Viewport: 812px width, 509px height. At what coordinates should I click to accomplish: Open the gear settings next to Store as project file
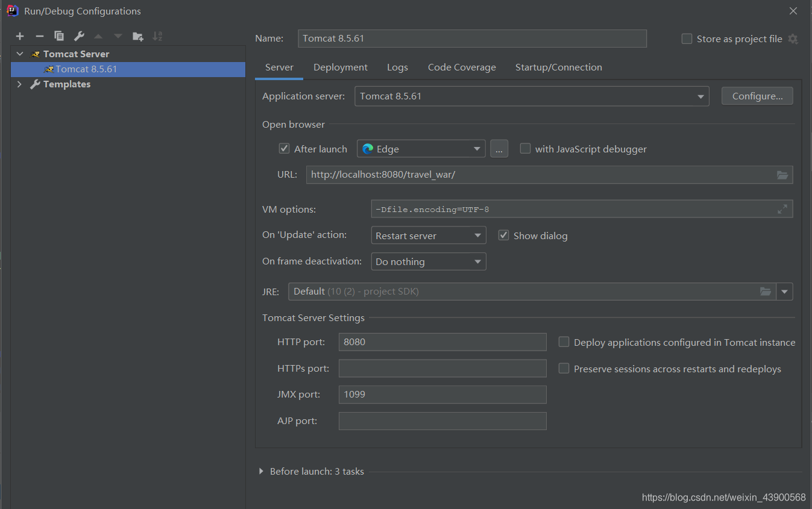(x=793, y=39)
